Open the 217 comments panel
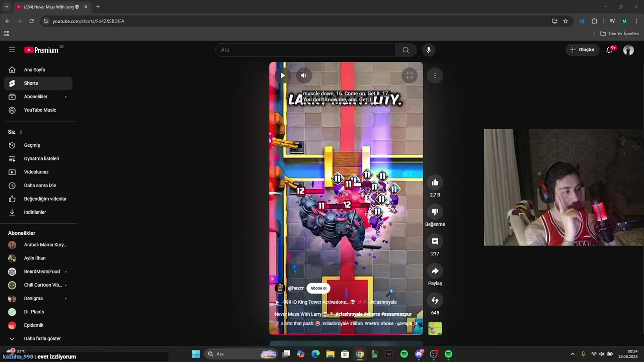 (x=435, y=241)
